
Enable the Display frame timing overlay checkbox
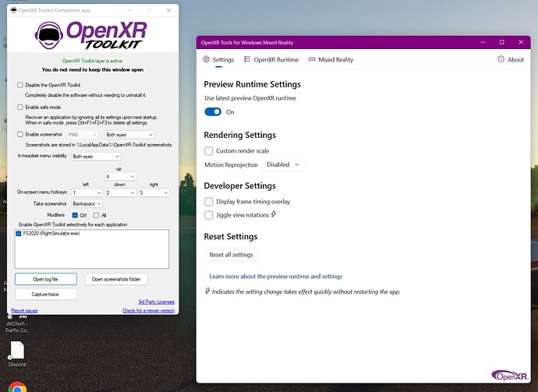pos(208,201)
